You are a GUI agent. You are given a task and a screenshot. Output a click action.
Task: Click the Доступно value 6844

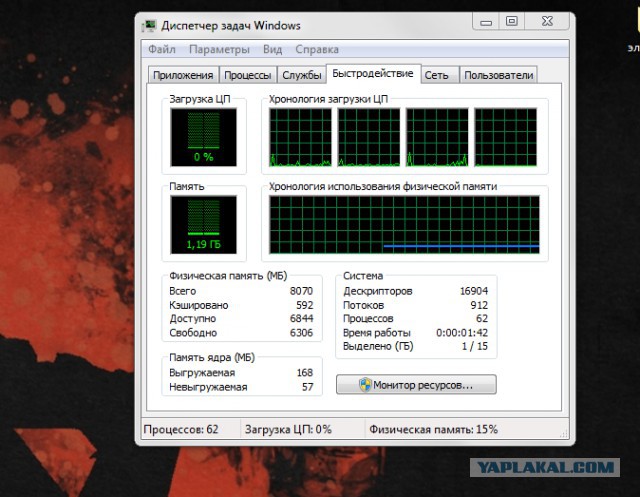pos(301,318)
